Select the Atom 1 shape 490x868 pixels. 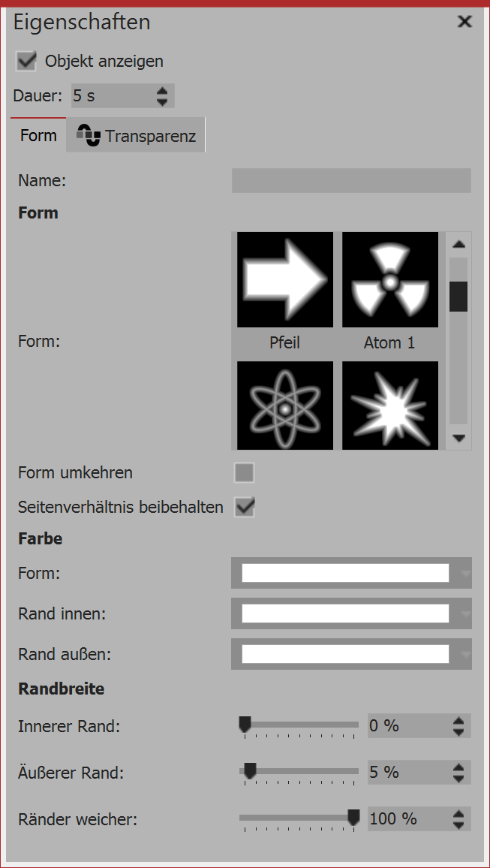click(389, 279)
